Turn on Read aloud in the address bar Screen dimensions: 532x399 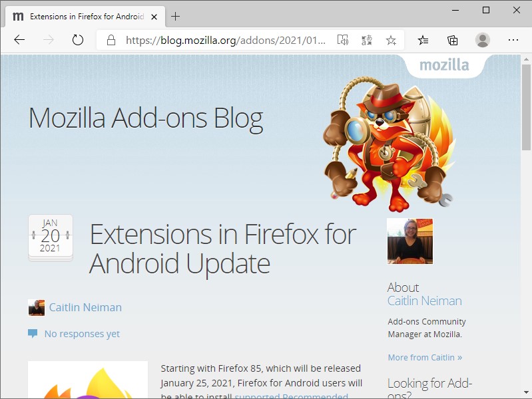[343, 40]
